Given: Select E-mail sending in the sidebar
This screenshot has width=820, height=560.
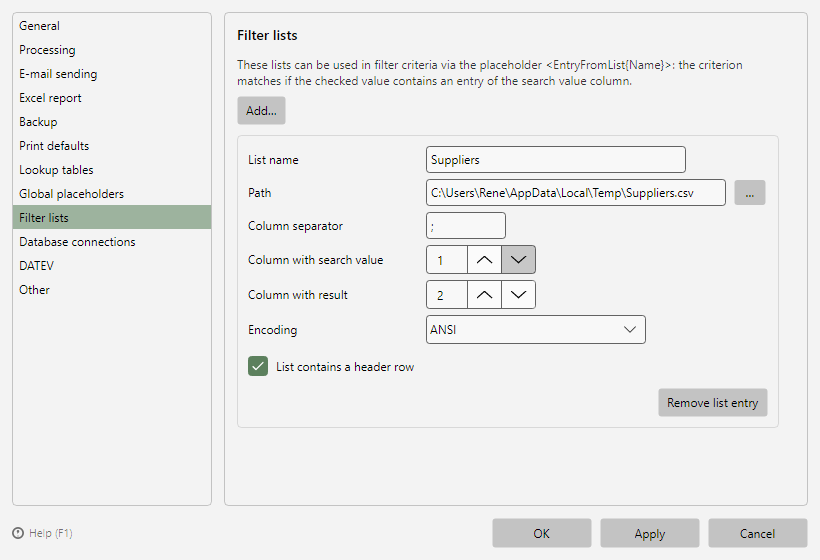Looking at the screenshot, I should (112, 74).
